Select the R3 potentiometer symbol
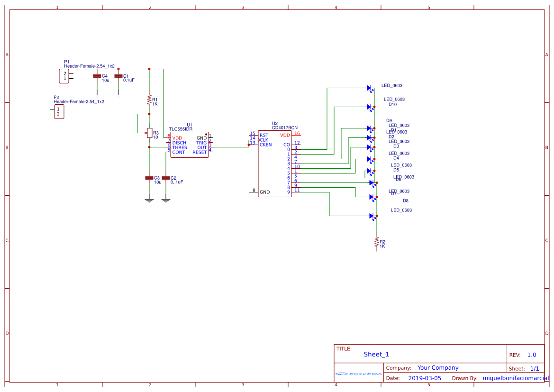 [x=149, y=133]
